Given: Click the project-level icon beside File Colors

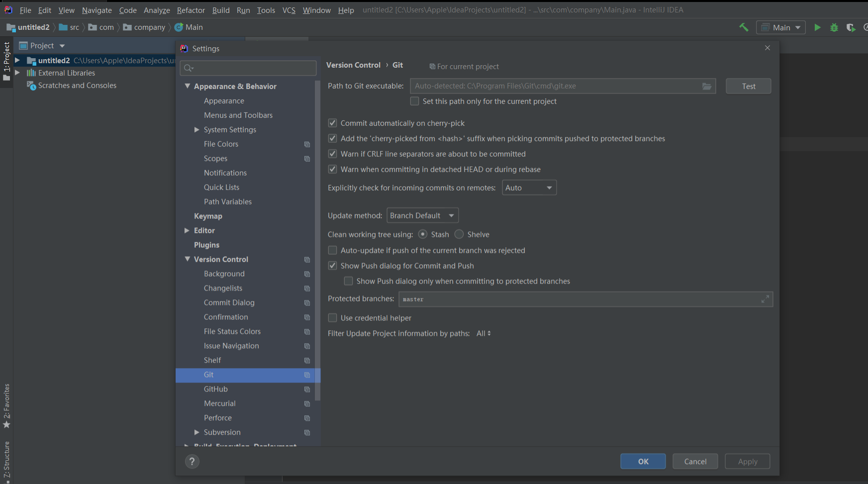Looking at the screenshot, I should coord(307,144).
